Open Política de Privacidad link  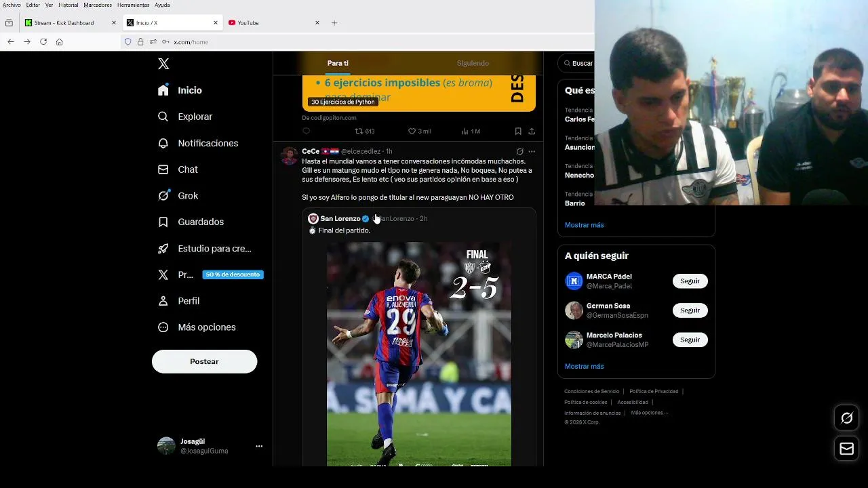tap(654, 392)
